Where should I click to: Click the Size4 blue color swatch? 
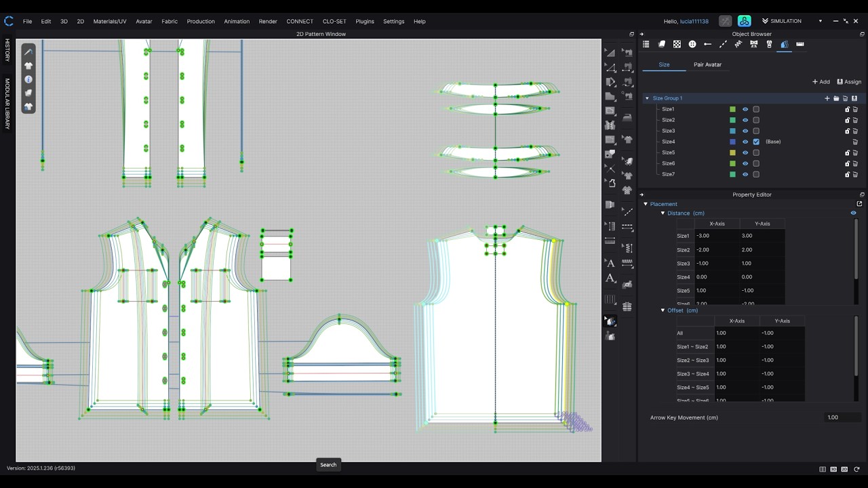pyautogui.click(x=732, y=142)
